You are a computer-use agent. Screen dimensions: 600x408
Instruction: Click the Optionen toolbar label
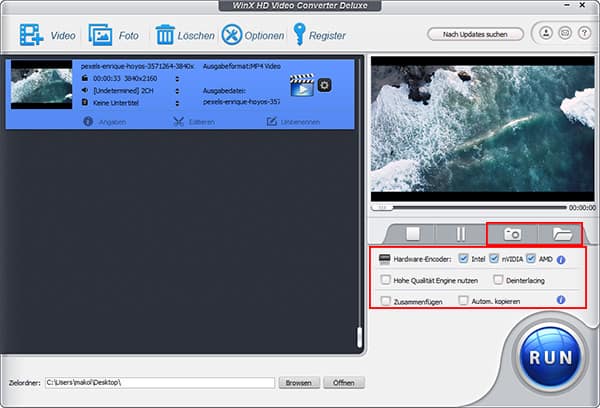[264, 36]
